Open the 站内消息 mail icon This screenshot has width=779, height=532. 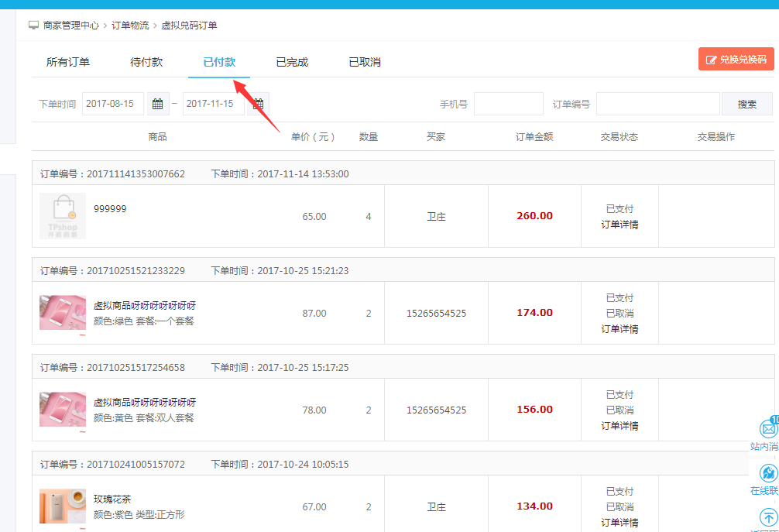768,428
